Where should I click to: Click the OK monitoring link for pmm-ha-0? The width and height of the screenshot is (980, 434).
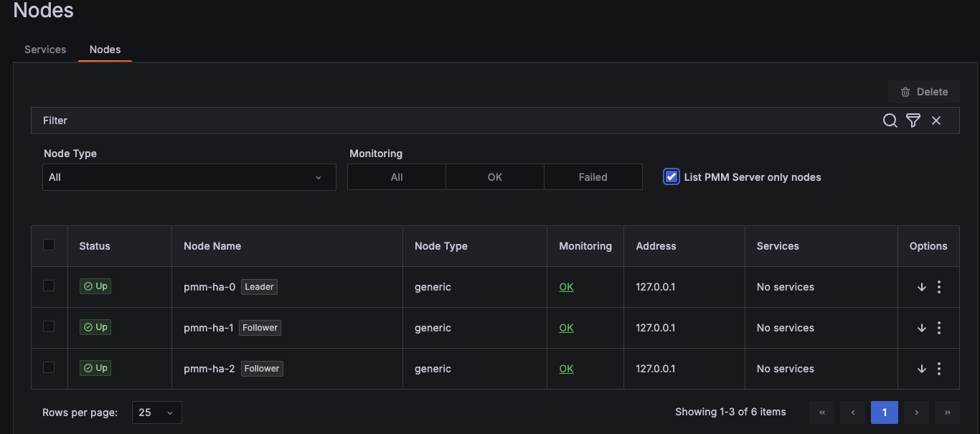[566, 286]
